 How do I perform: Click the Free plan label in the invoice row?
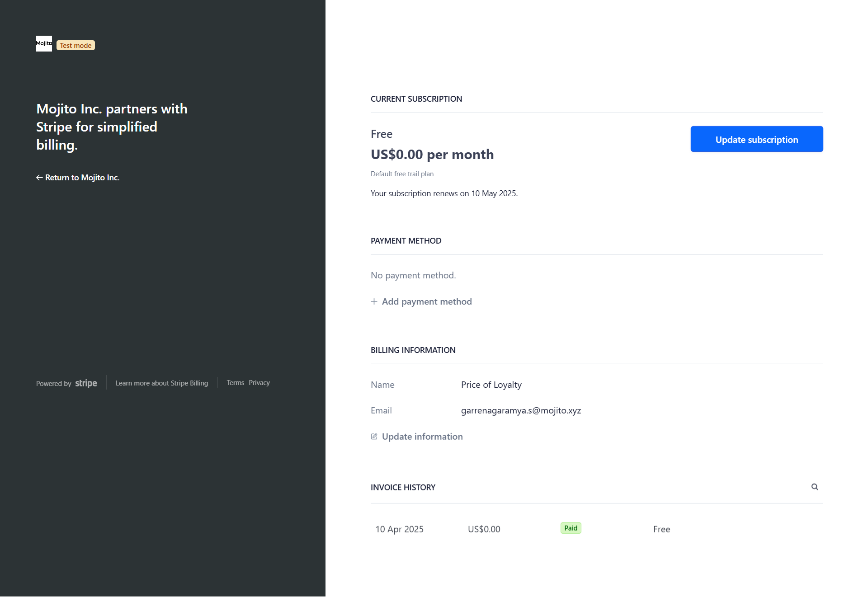661,529
